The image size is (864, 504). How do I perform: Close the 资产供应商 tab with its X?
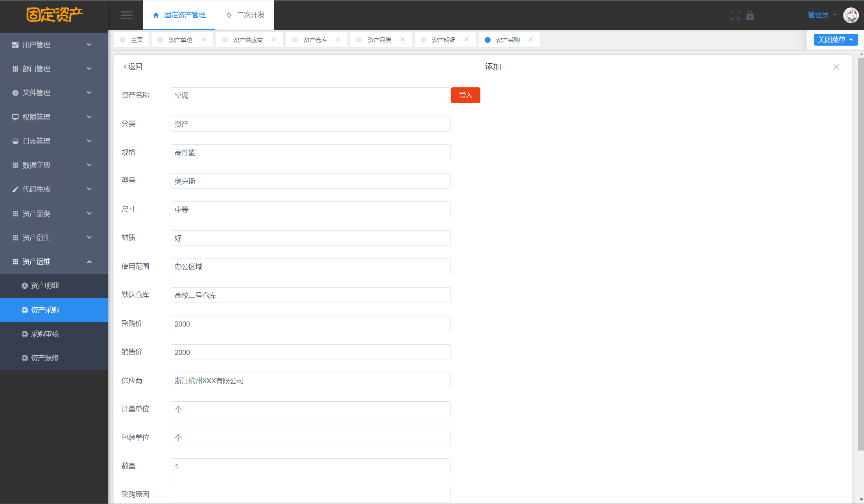tap(274, 39)
